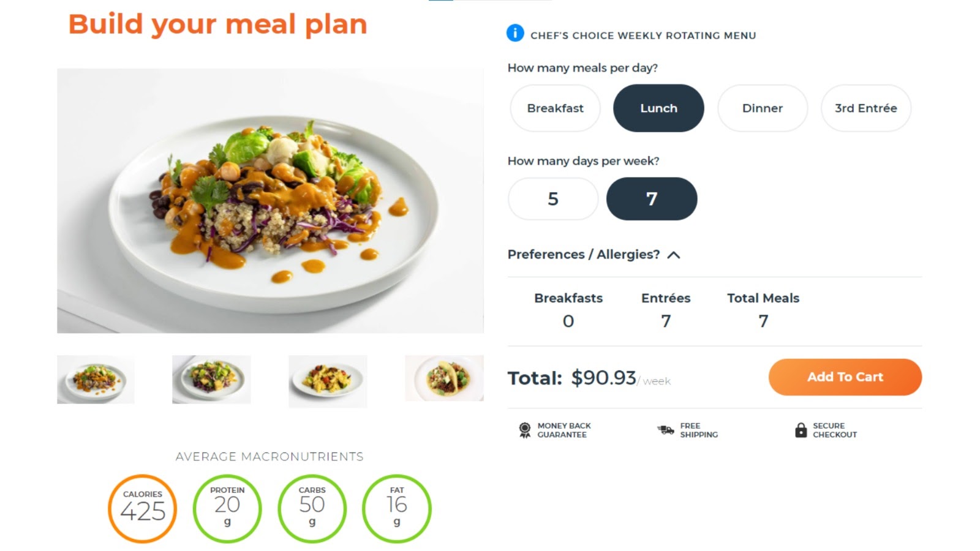Select the avocado bowl second thumbnail
This screenshot has width=980, height=551.
click(x=211, y=380)
